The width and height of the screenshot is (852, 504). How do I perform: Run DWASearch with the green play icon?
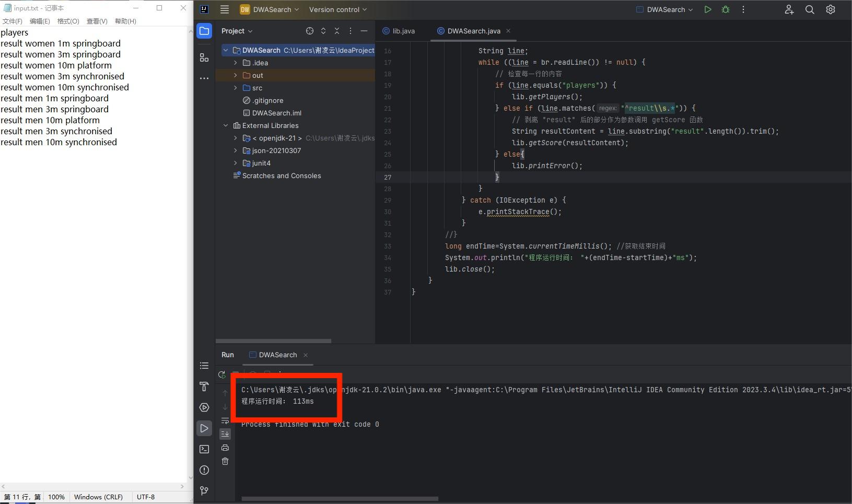click(708, 9)
